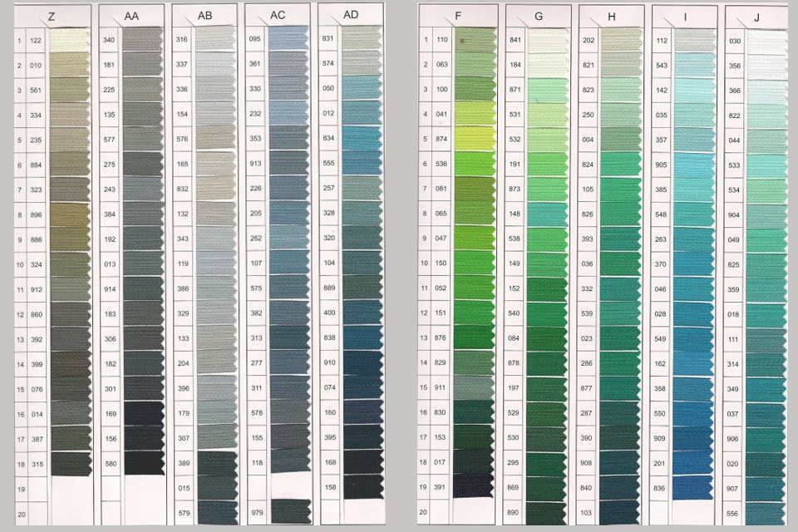Click the column header AD
The width and height of the screenshot is (798, 532).
pyautogui.click(x=351, y=15)
